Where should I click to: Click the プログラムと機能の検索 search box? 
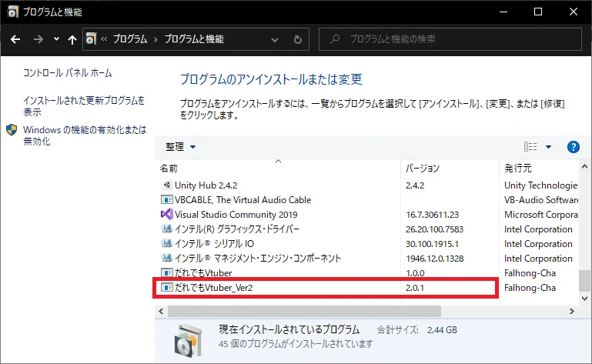click(450, 39)
